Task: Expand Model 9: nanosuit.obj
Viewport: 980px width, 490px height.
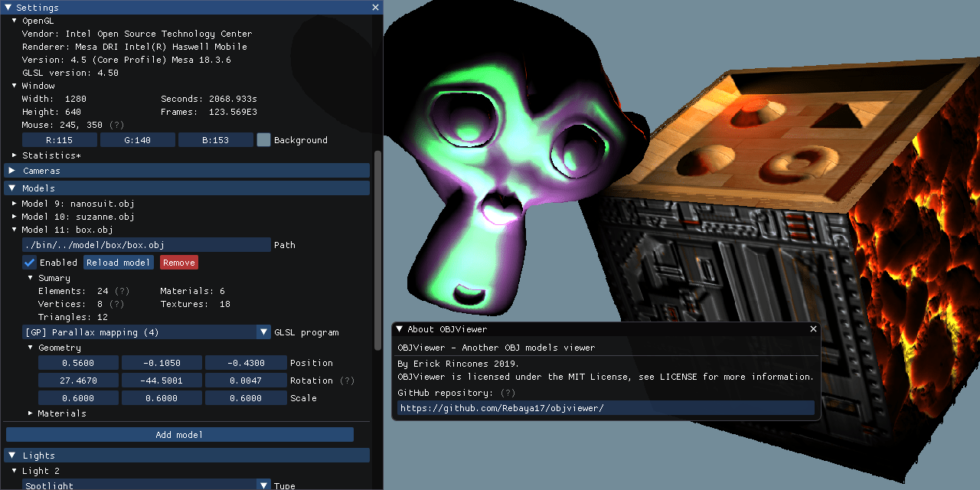Action: pos(15,204)
